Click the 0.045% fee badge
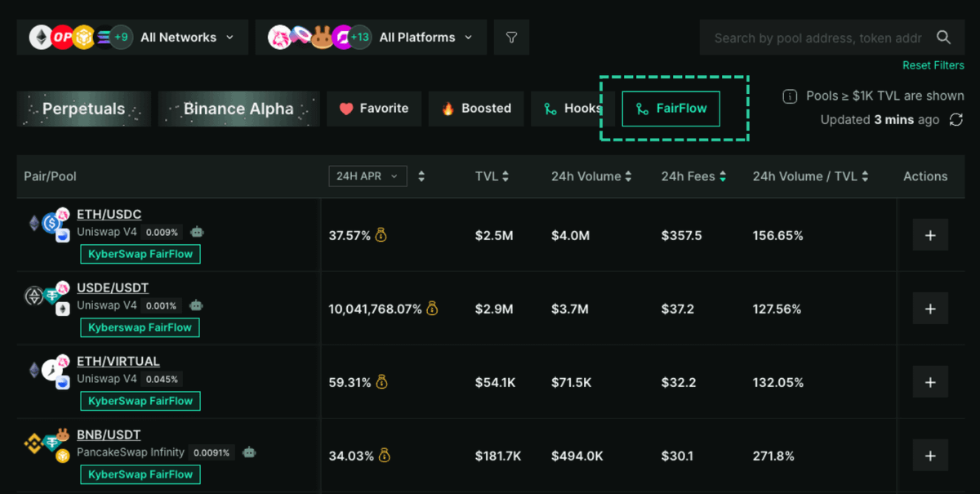The image size is (980, 494). [163, 379]
